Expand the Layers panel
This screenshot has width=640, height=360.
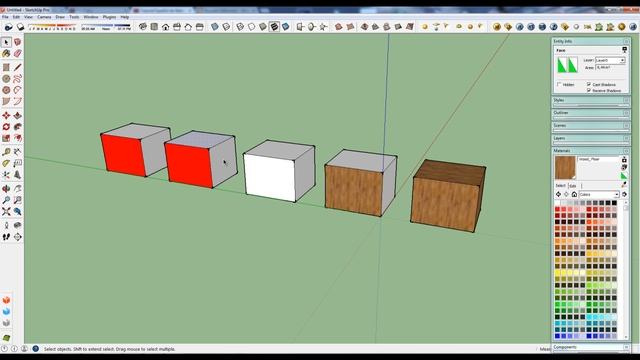point(626,138)
